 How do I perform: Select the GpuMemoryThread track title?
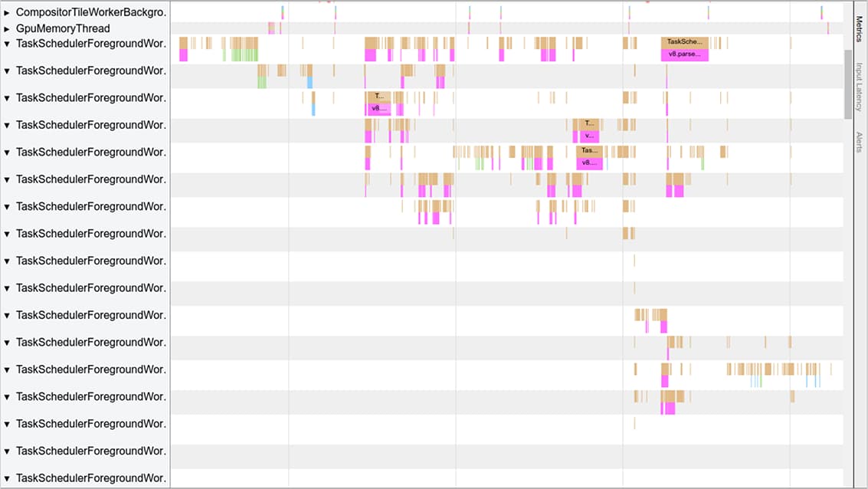63,29
